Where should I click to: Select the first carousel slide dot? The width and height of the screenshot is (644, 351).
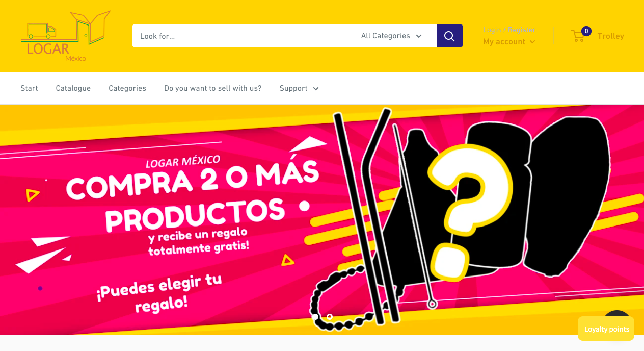pyautogui.click(x=315, y=317)
